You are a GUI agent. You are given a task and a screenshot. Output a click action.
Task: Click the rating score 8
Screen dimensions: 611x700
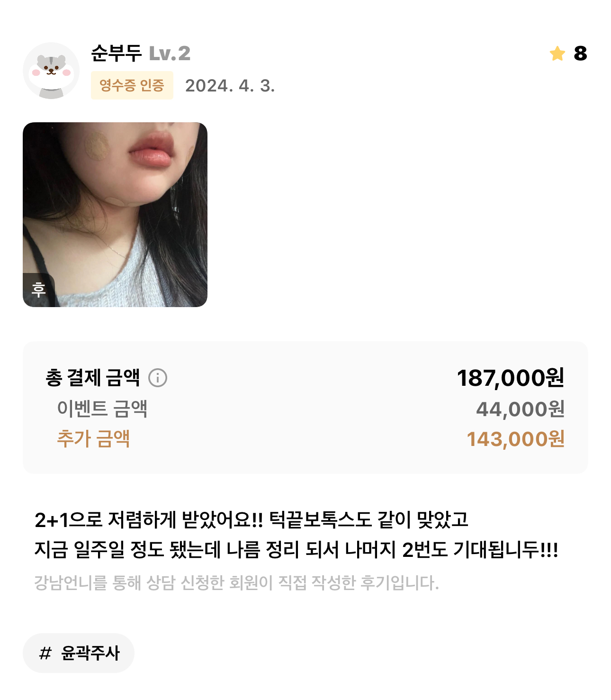pos(580,54)
